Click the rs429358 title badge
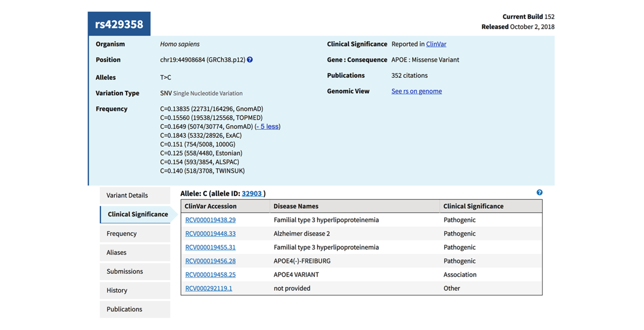 click(x=119, y=24)
